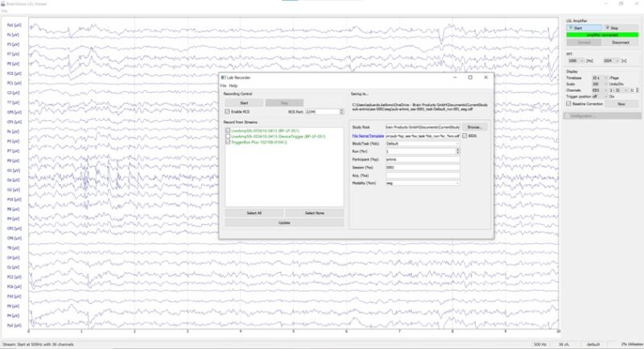The height and width of the screenshot is (349, 644).
Task: Click the Disconnect amplifier button
Action: click(621, 43)
